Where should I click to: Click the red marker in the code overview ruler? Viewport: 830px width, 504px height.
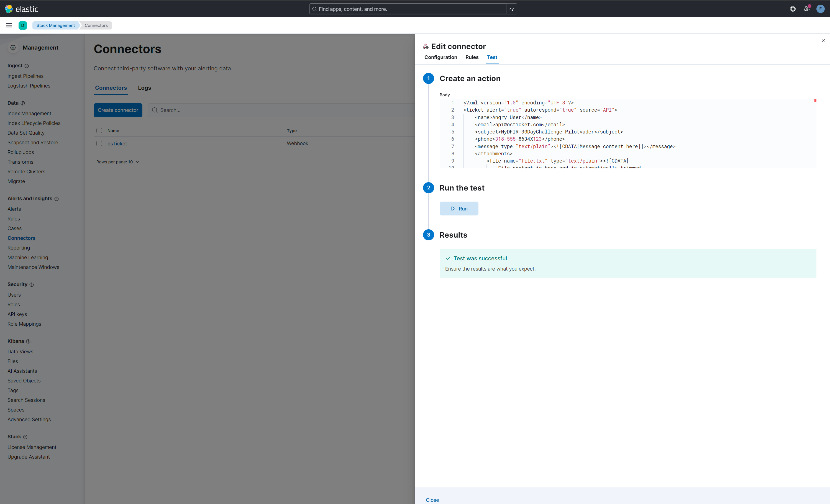coord(816,101)
